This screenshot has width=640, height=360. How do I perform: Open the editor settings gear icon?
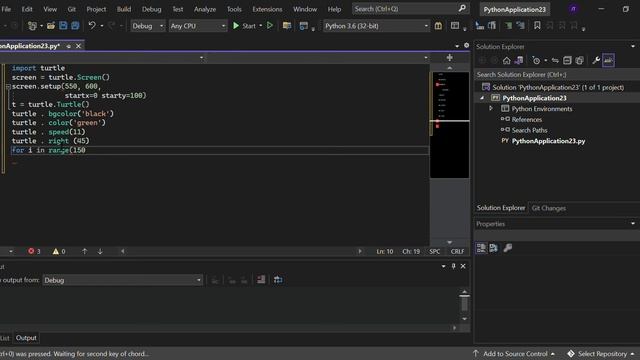tap(467, 46)
